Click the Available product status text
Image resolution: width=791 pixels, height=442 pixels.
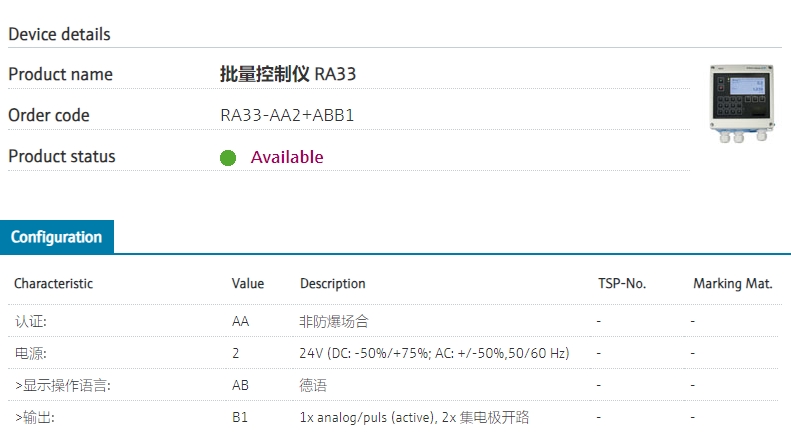coord(287,157)
